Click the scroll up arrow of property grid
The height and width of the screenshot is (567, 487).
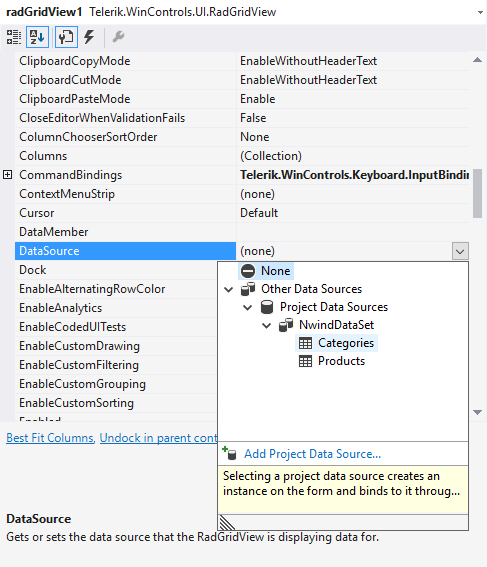coord(478,60)
